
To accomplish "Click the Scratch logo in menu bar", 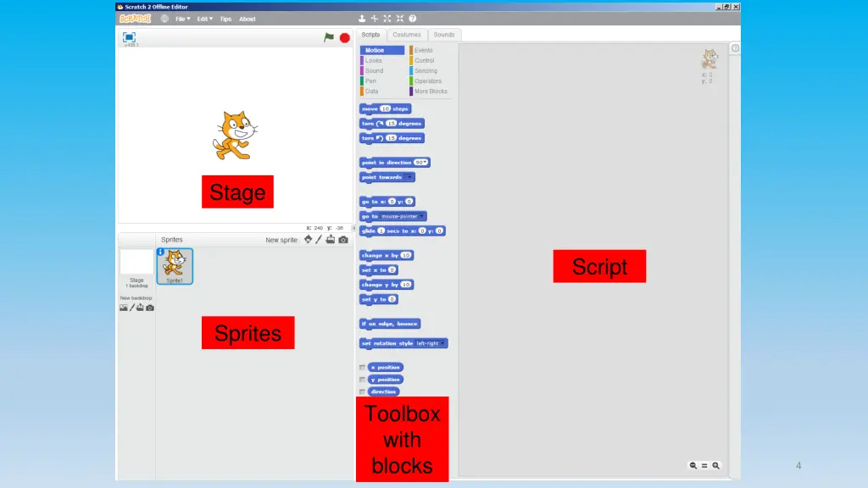I will point(135,19).
